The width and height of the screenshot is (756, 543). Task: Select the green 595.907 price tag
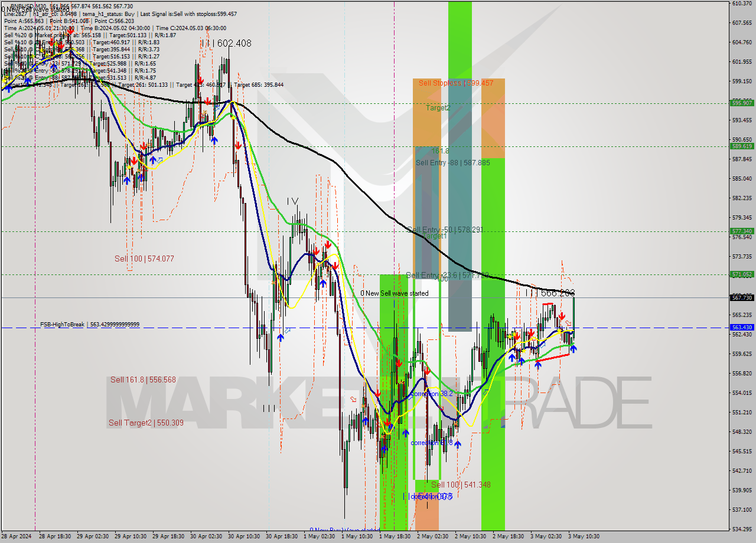(x=742, y=103)
